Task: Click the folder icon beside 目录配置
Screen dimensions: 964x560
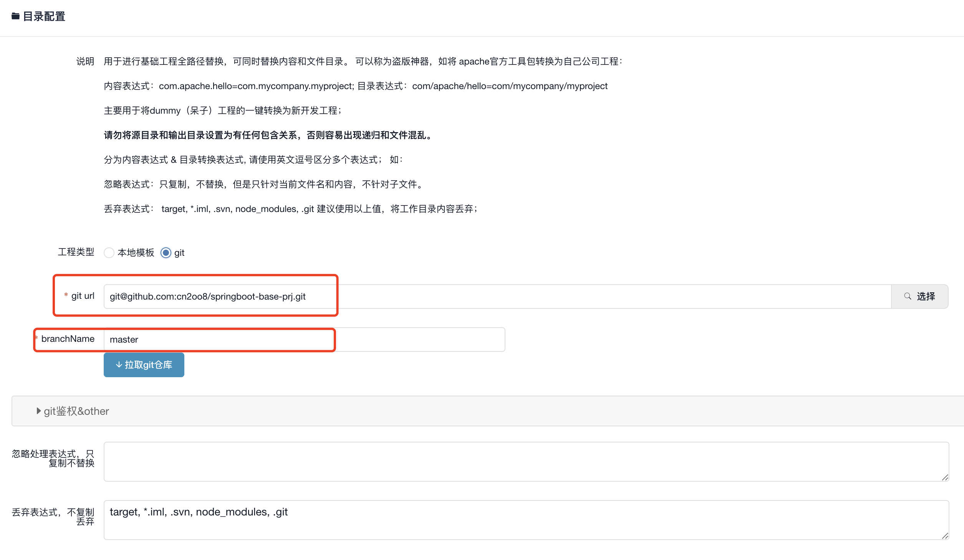Action: click(x=15, y=16)
